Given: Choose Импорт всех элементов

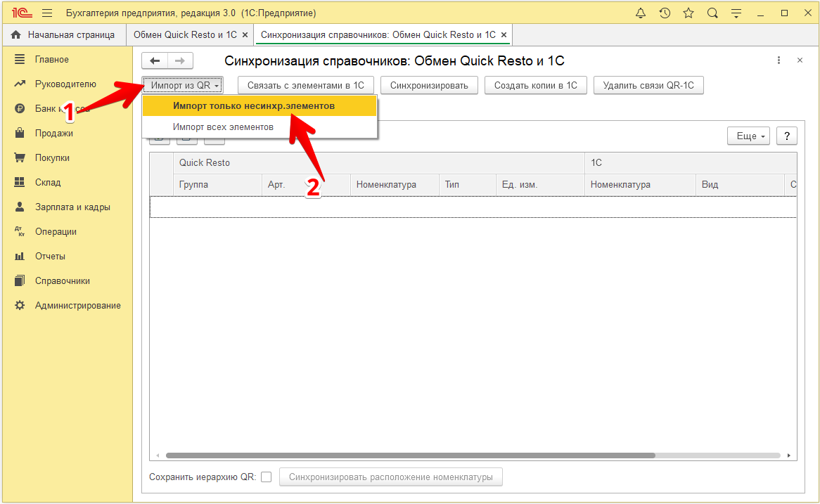Looking at the screenshot, I should (260, 127).
